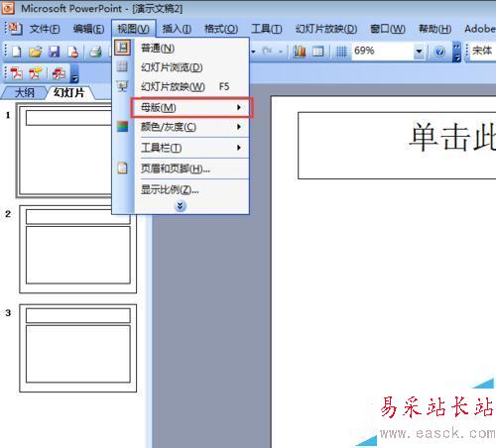Click the Insert Chart toolbar icon
The image size is (496, 448).
(300, 52)
